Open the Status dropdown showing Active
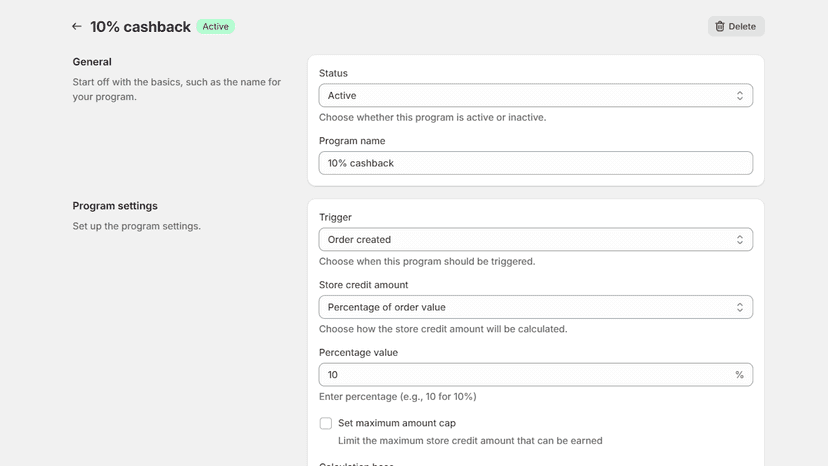This screenshot has width=828, height=466. pos(535,96)
